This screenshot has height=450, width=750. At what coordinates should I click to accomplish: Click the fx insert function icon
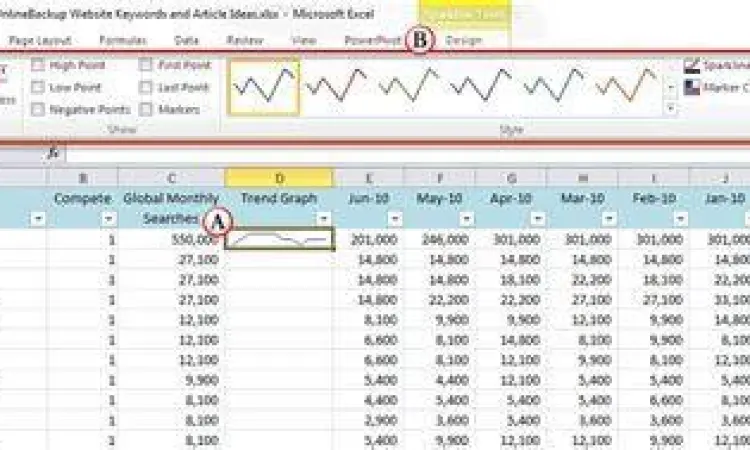[x=54, y=153]
